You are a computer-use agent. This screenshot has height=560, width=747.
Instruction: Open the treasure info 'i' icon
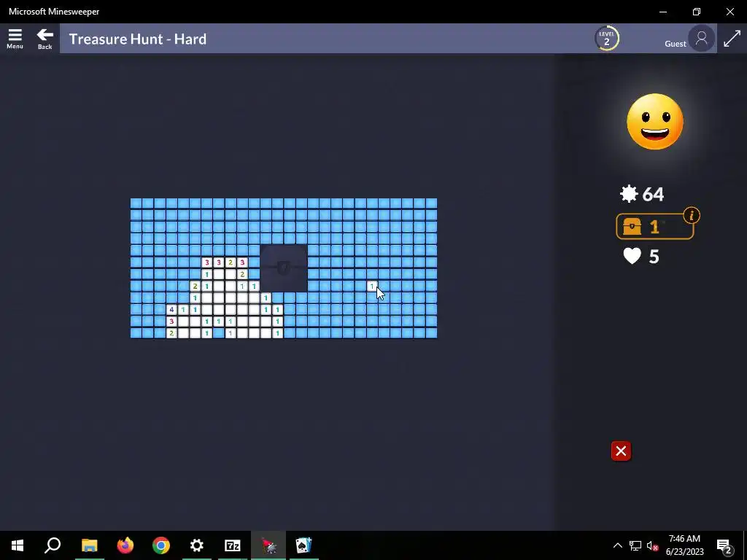(692, 215)
